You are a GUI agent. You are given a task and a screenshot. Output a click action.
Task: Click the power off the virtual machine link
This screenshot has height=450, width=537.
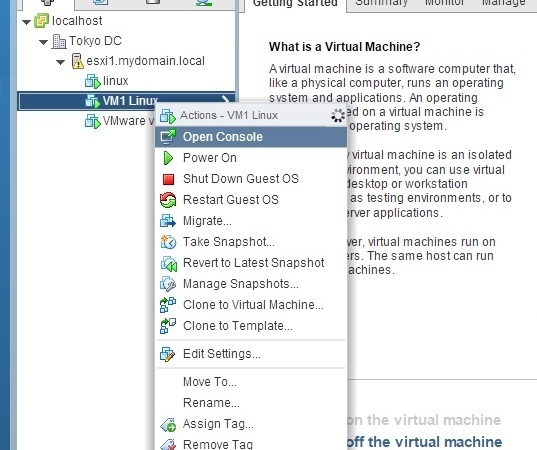[x=424, y=442]
